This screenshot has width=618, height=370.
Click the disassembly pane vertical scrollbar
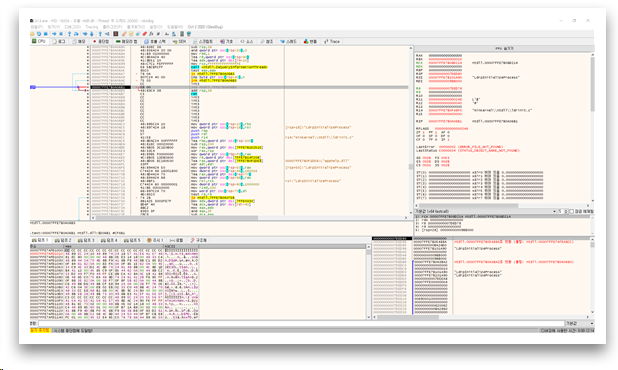click(x=410, y=130)
